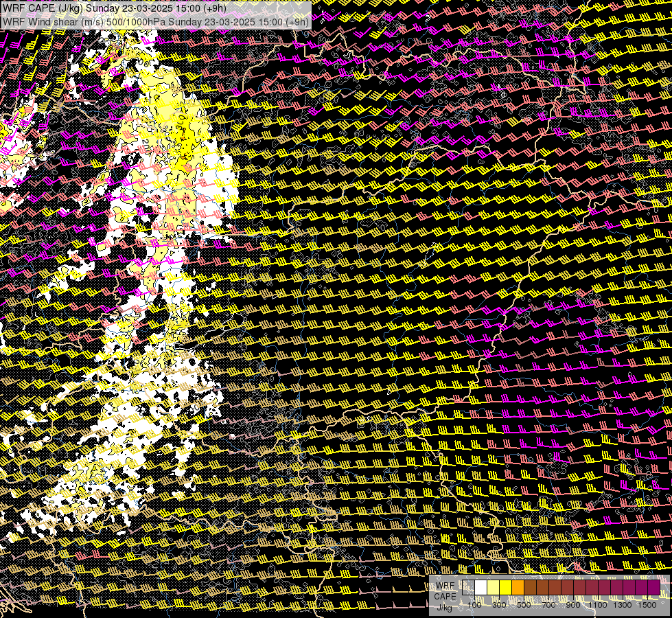Click the 700 legend value
The height and width of the screenshot is (618, 672).
click(x=548, y=605)
